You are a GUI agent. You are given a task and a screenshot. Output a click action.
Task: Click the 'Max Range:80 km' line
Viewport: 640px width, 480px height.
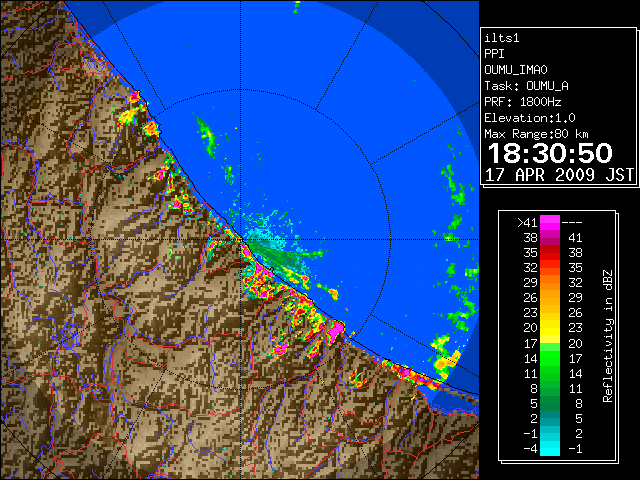536,134
